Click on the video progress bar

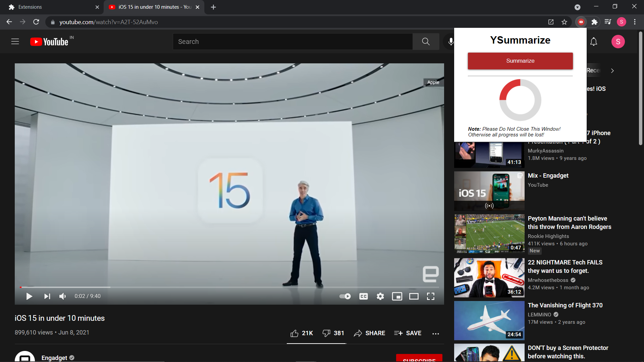[x=229, y=287]
